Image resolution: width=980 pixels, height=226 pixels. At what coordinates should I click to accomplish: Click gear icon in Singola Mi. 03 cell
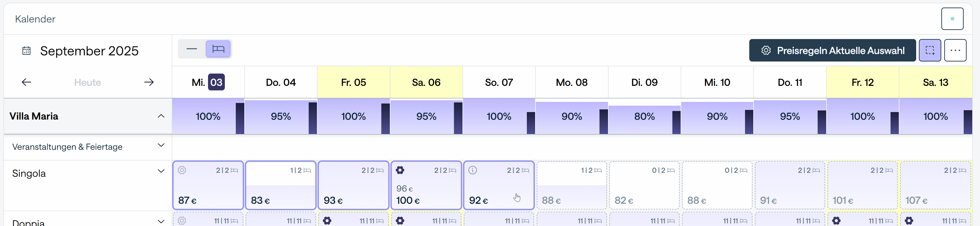[x=182, y=170]
